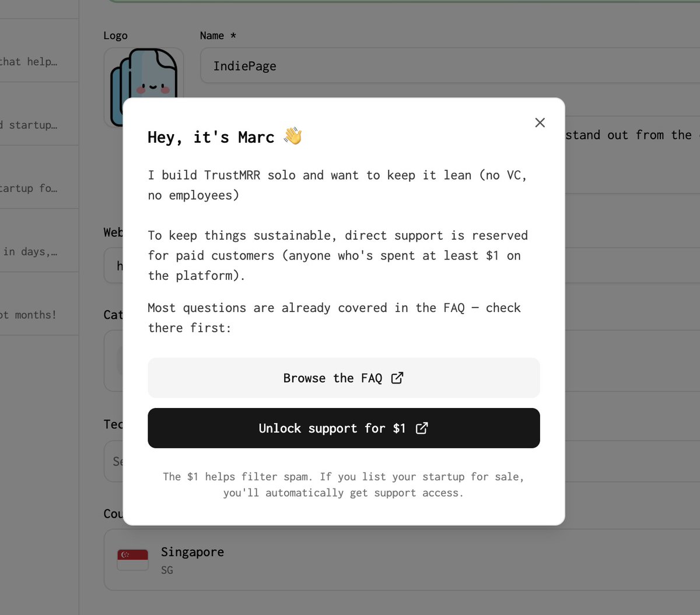Image resolution: width=700 pixels, height=615 pixels.
Task: Open the Singapore country dropdown
Action: (402, 560)
